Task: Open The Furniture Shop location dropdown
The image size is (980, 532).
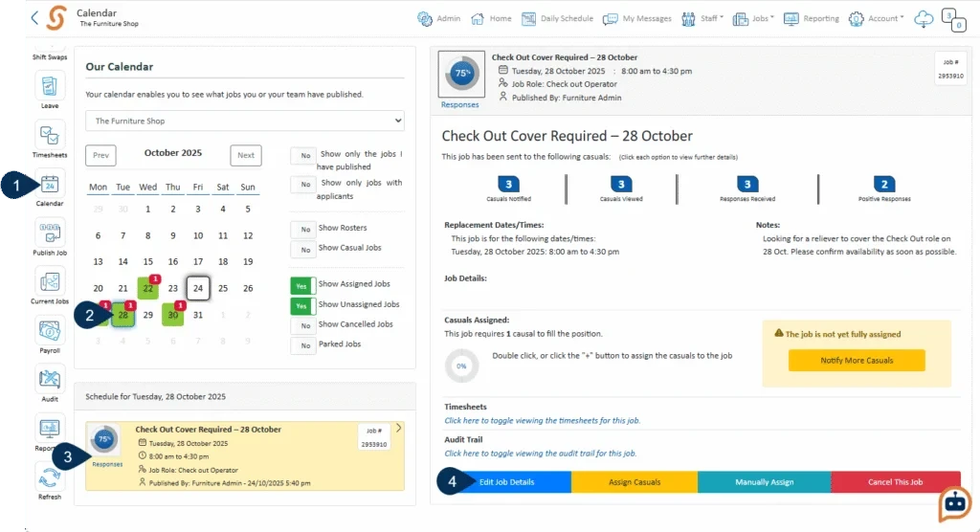Action: [x=244, y=121]
